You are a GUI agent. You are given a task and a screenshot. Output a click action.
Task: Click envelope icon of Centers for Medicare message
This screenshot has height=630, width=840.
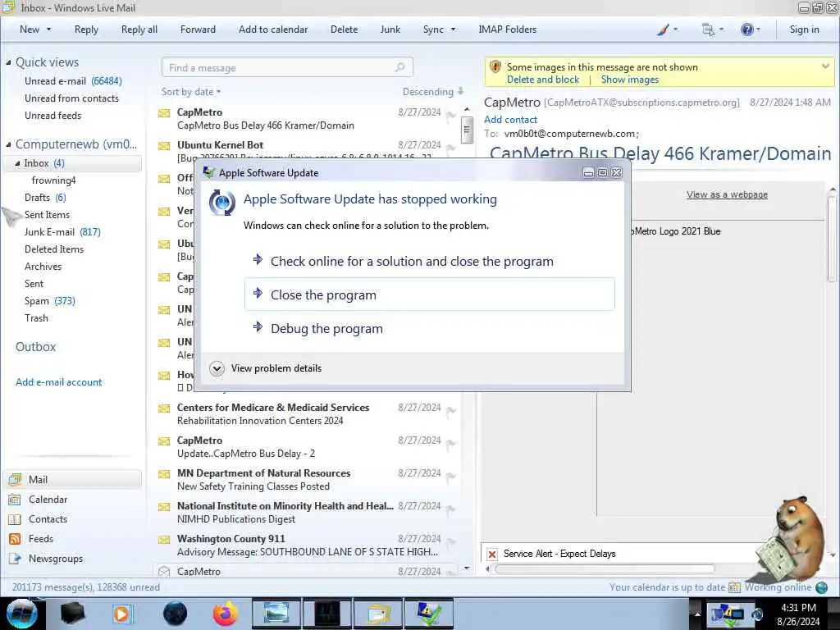(x=164, y=409)
